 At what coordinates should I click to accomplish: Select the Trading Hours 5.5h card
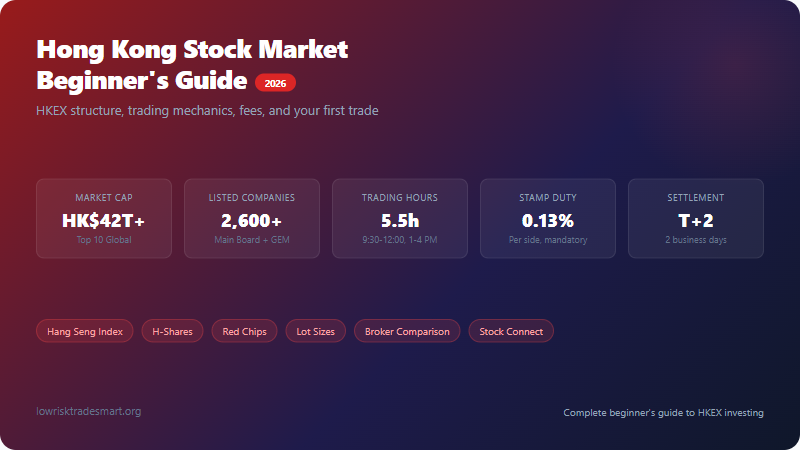pyautogui.click(x=400, y=219)
